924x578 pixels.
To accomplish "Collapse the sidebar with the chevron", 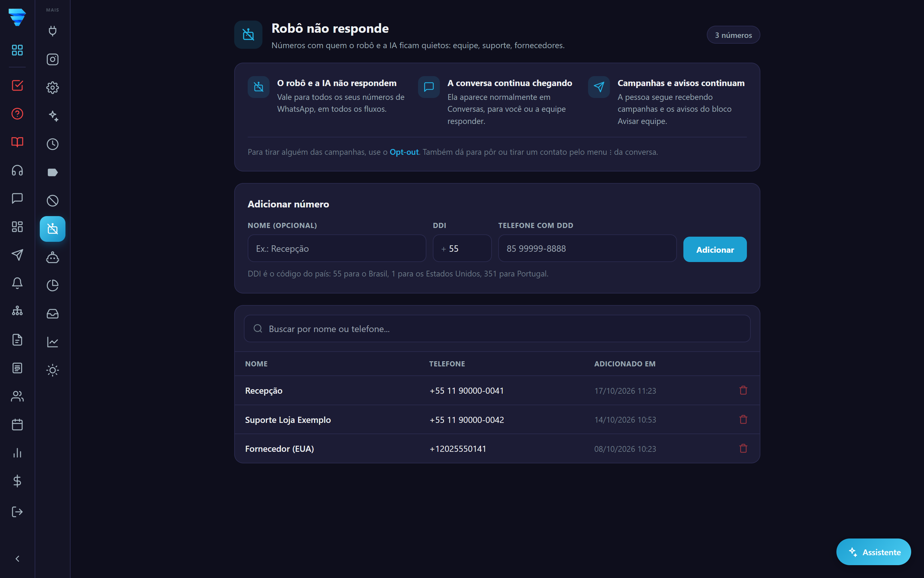I will tap(17, 559).
